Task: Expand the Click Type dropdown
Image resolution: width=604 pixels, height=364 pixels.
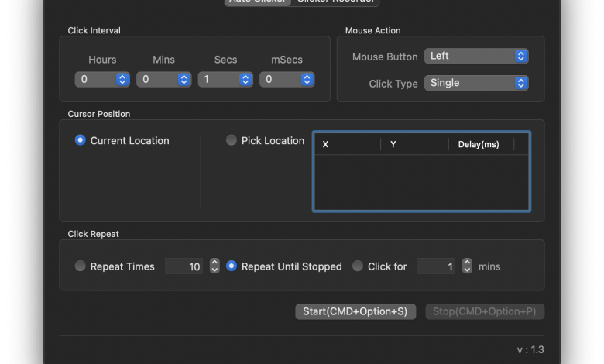Action: click(476, 83)
